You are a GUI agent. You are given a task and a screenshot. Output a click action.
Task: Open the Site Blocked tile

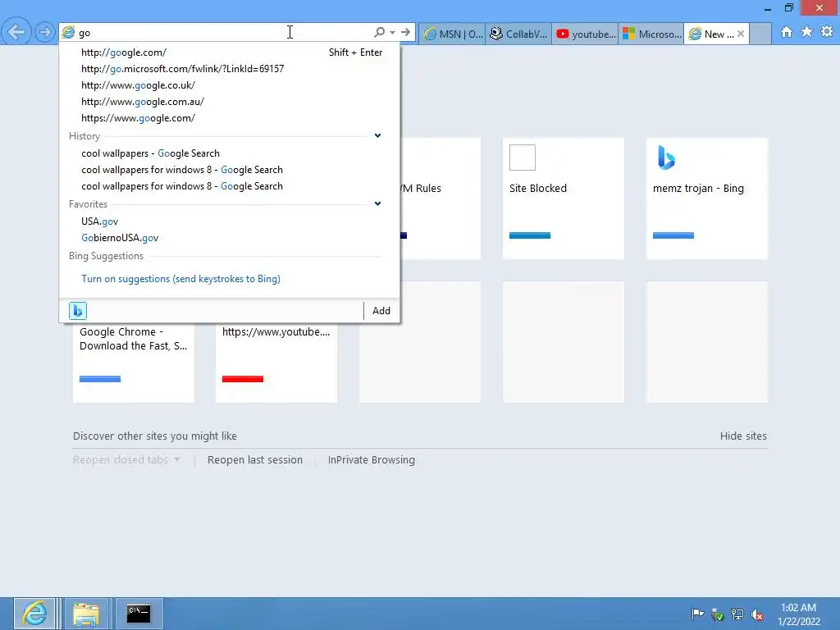point(563,199)
